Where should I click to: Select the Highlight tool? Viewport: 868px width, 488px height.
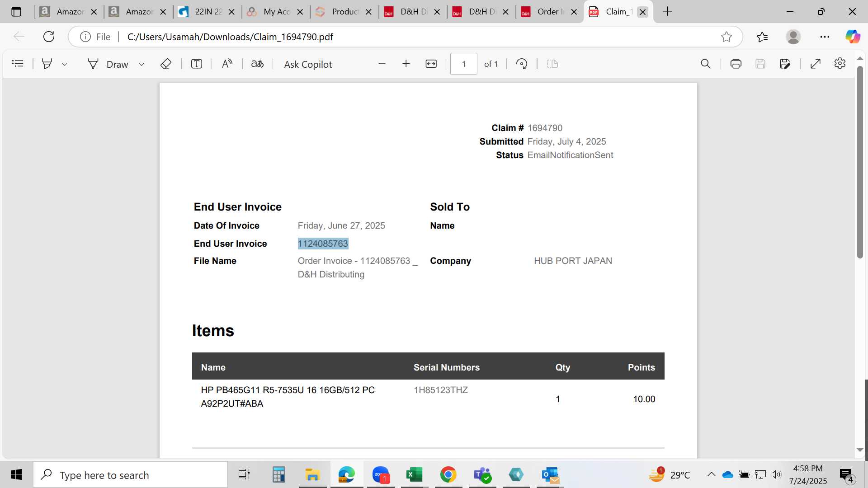point(47,64)
